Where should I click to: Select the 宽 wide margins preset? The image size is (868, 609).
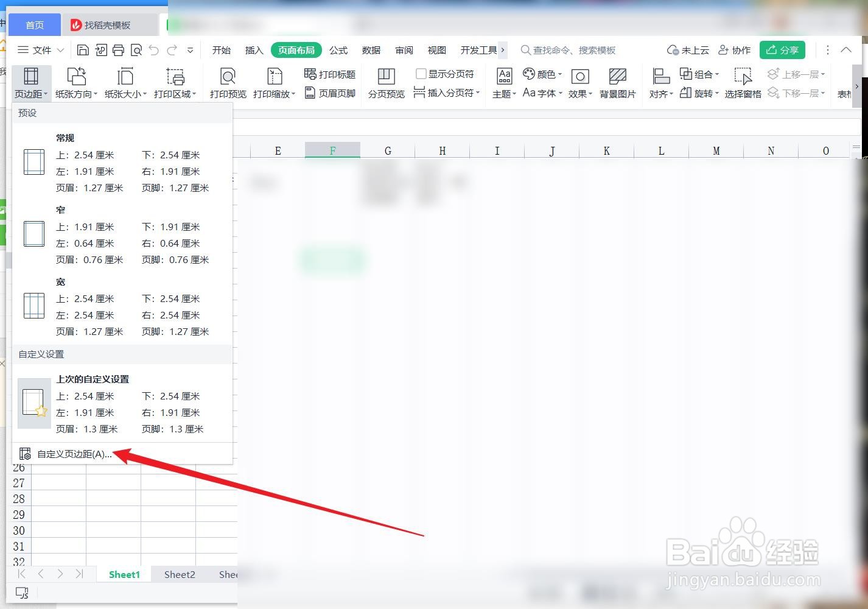(122, 306)
